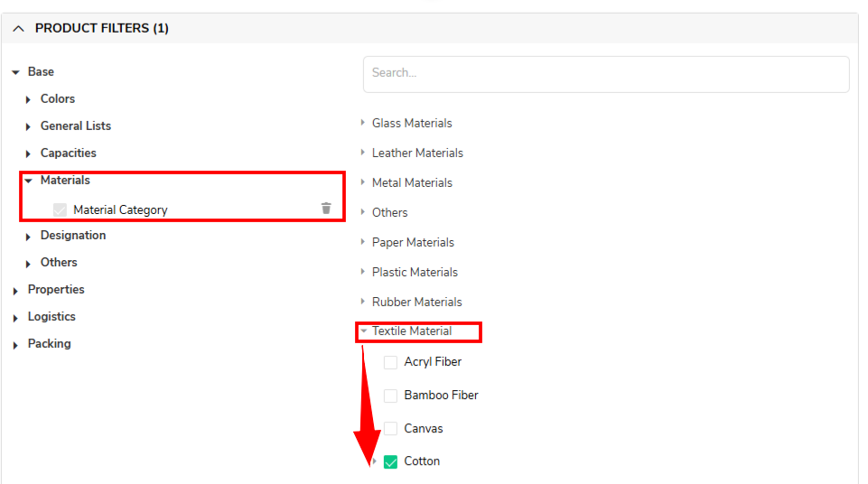Expand Capacities arrow in filter tree
This screenshot has height=484, width=868.
point(28,154)
